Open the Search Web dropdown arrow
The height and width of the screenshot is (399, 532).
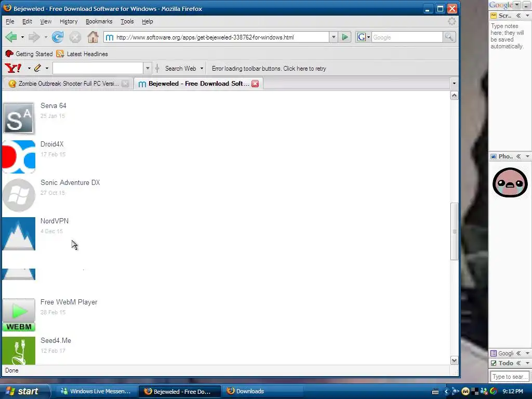202,68
